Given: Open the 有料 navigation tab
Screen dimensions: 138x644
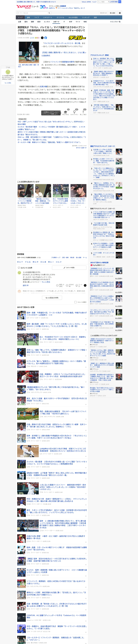Looking at the screenshot, I should click(x=95, y=17).
